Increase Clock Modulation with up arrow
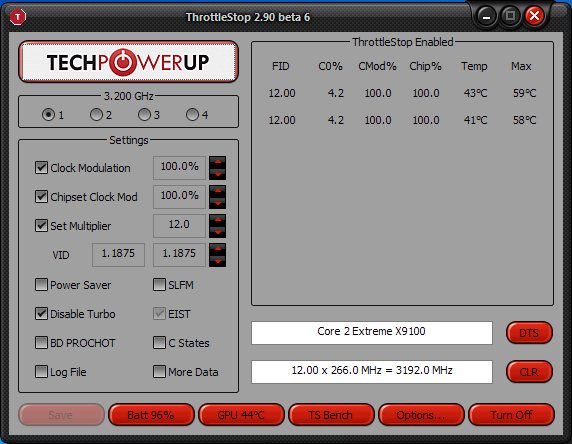Viewport: 572px width, 444px height. click(217, 162)
